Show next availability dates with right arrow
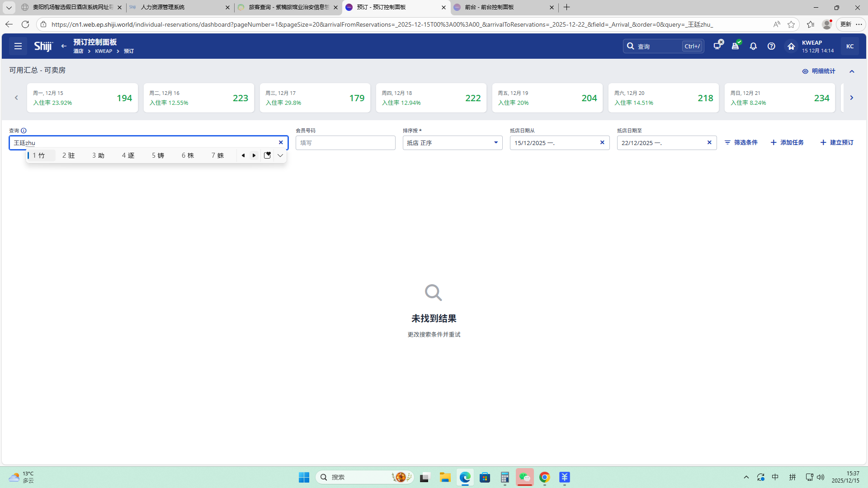Viewport: 868px width, 488px height. [x=851, y=98]
